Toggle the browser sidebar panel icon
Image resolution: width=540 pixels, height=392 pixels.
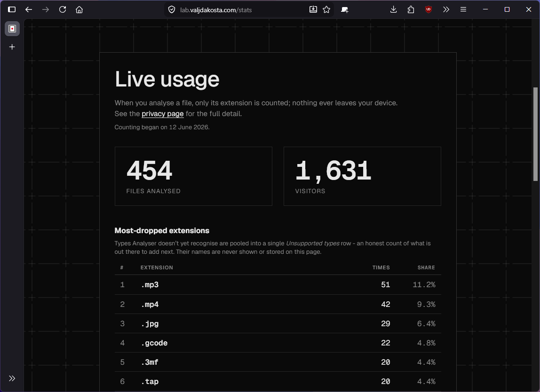click(x=12, y=10)
